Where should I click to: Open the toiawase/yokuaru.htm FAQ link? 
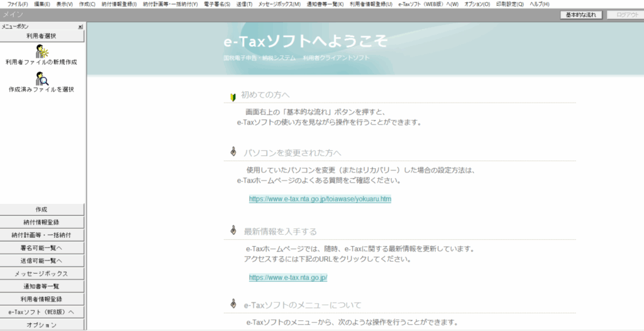coord(320,199)
